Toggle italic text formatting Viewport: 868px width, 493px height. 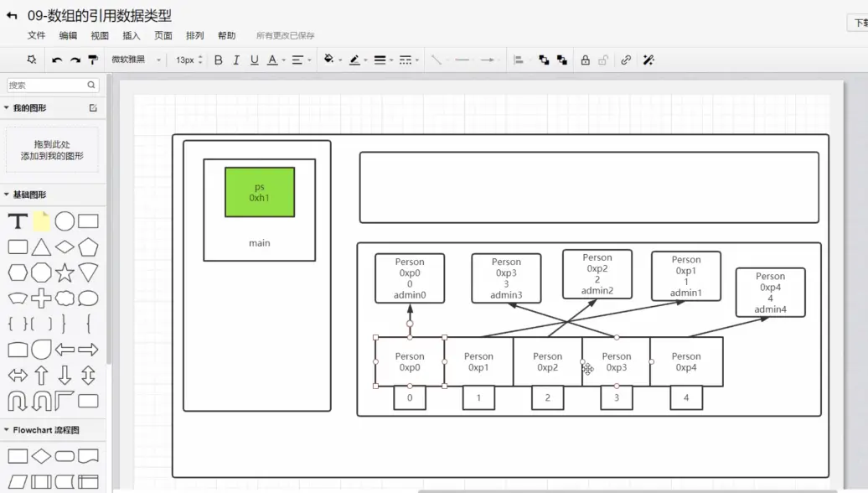236,60
